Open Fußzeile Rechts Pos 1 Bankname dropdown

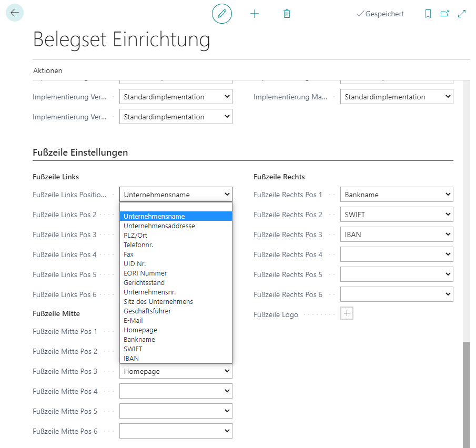tap(397, 195)
